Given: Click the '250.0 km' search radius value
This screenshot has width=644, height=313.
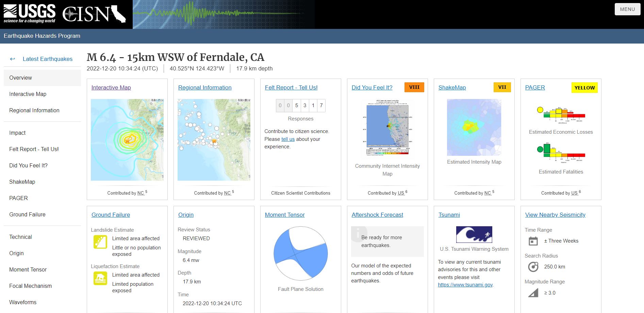Looking at the screenshot, I should coord(555,267).
